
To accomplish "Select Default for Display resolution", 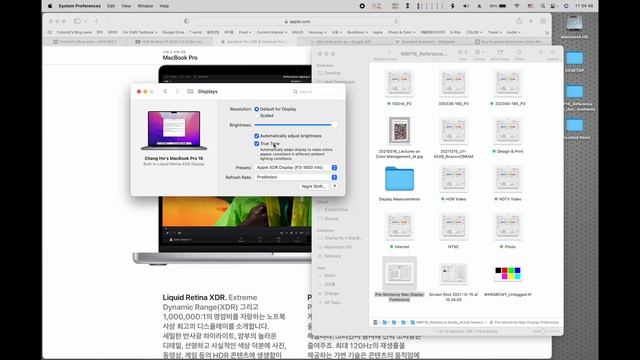I will click(x=256, y=109).
